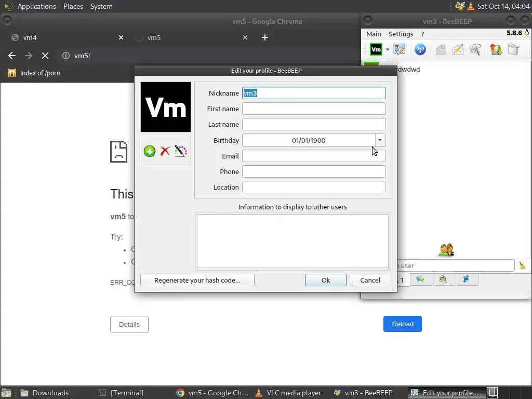Open file transfer arrows icon in BeeBEEP
532x399 pixels.
tap(496, 49)
